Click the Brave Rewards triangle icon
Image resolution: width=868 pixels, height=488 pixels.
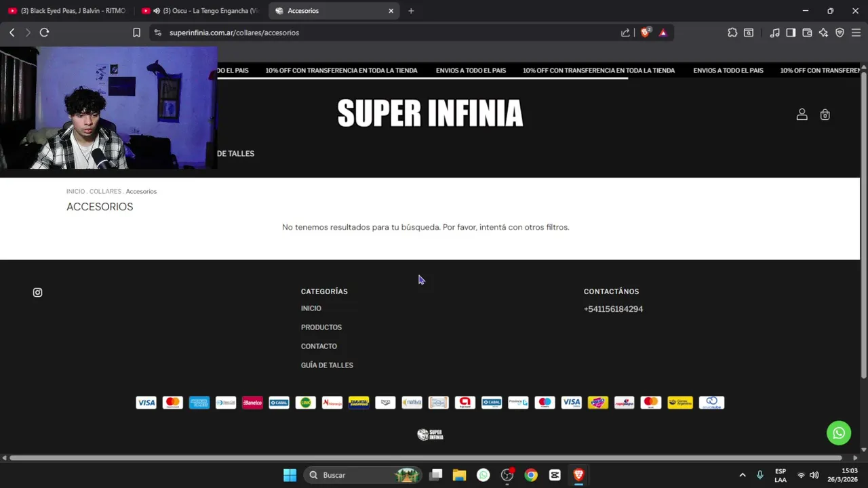pos(663,33)
